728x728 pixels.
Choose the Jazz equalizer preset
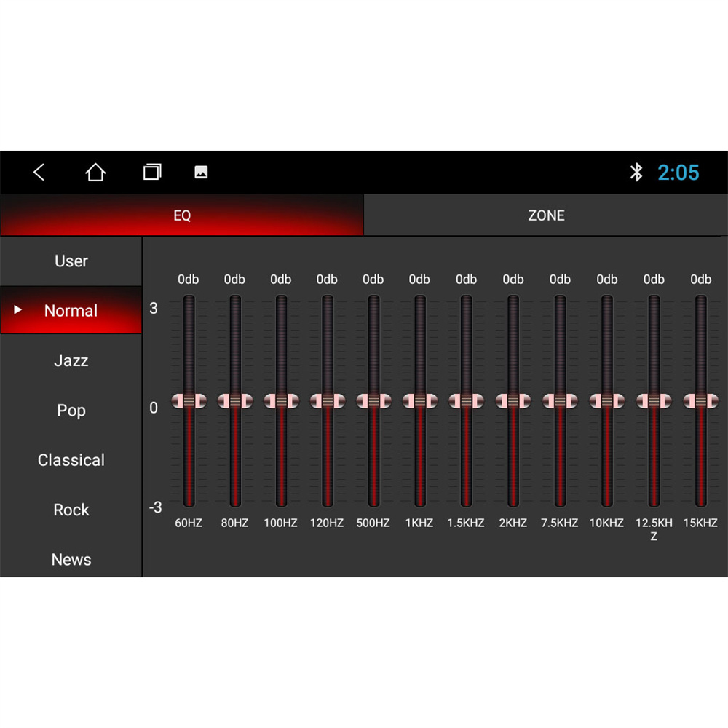(x=71, y=360)
